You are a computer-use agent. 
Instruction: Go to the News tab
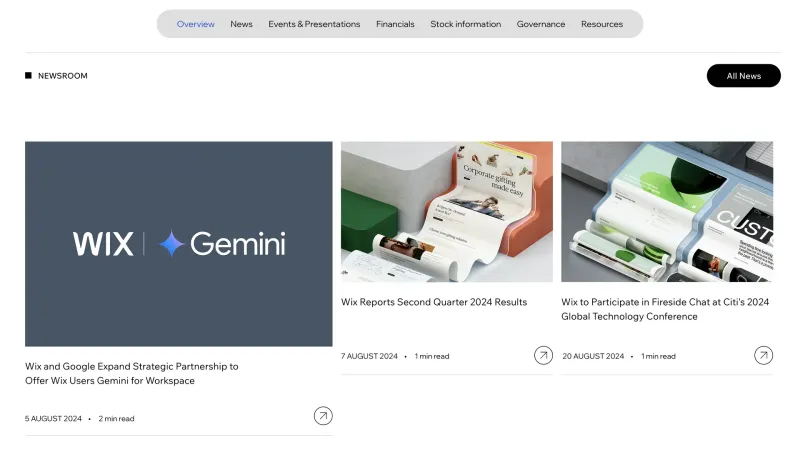[241, 24]
